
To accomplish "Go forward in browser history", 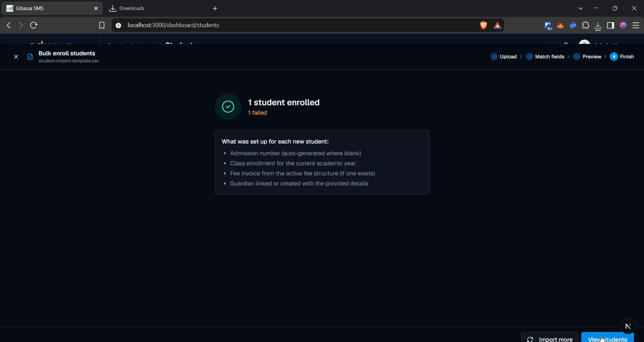I will click(21, 25).
